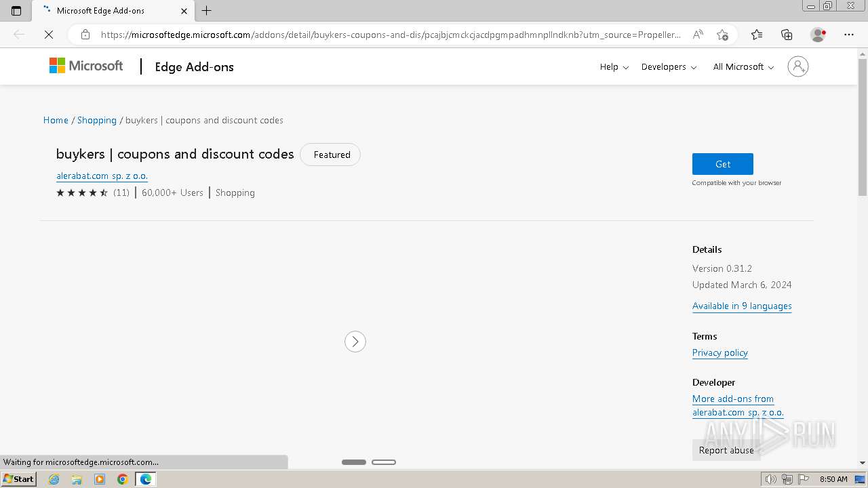Click the back navigation arrow
The width and height of the screenshot is (868, 488).
[x=19, y=35]
